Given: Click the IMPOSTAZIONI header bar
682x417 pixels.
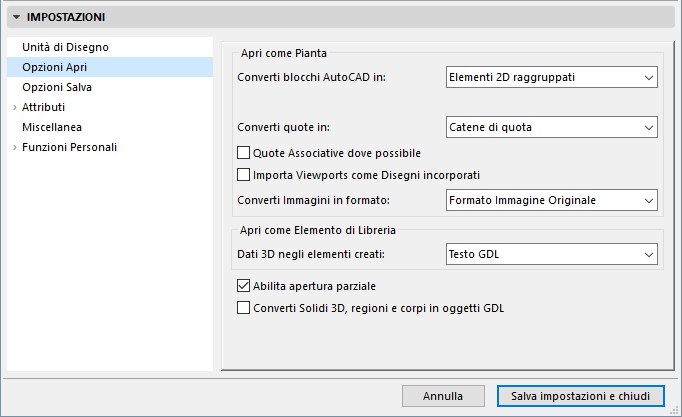Looking at the screenshot, I should tap(340, 17).
